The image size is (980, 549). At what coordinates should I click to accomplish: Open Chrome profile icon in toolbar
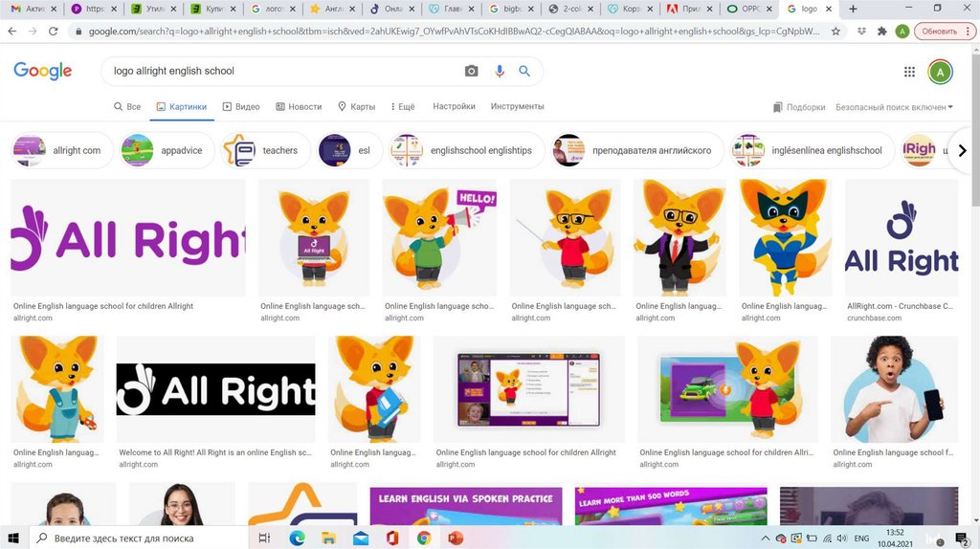(x=902, y=31)
